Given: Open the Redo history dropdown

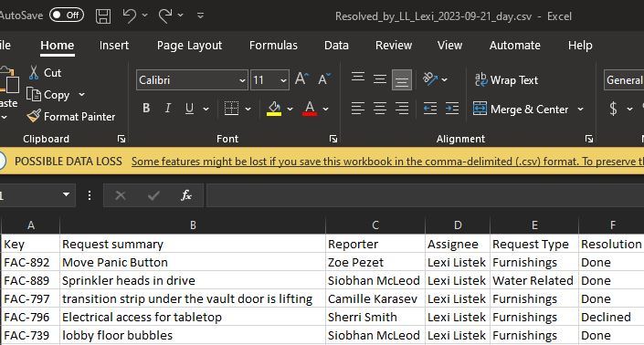Looking at the screenshot, I should point(181,16).
